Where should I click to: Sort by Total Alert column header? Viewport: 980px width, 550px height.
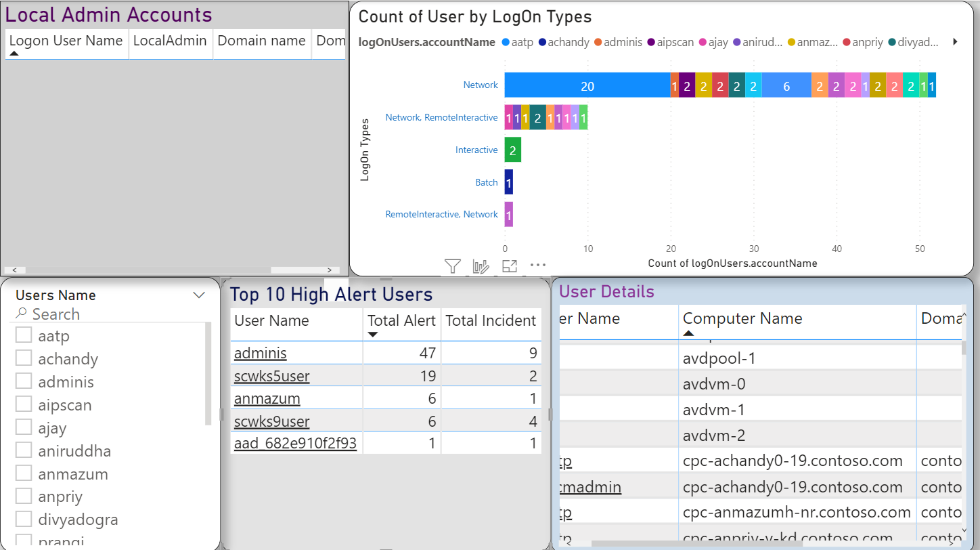401,320
